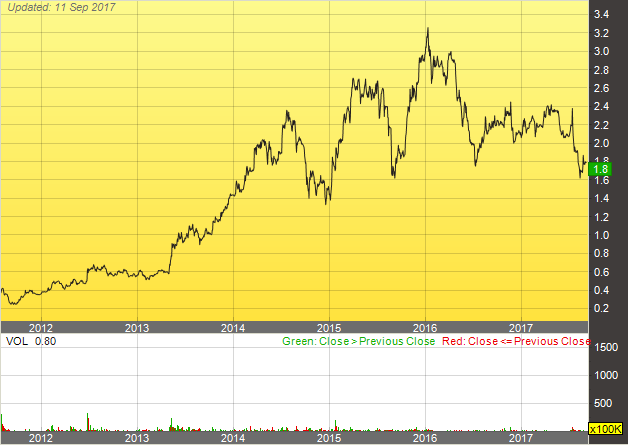
Task: Click the 'Green: Close > Previous Close' legend
Action: pyautogui.click(x=356, y=342)
